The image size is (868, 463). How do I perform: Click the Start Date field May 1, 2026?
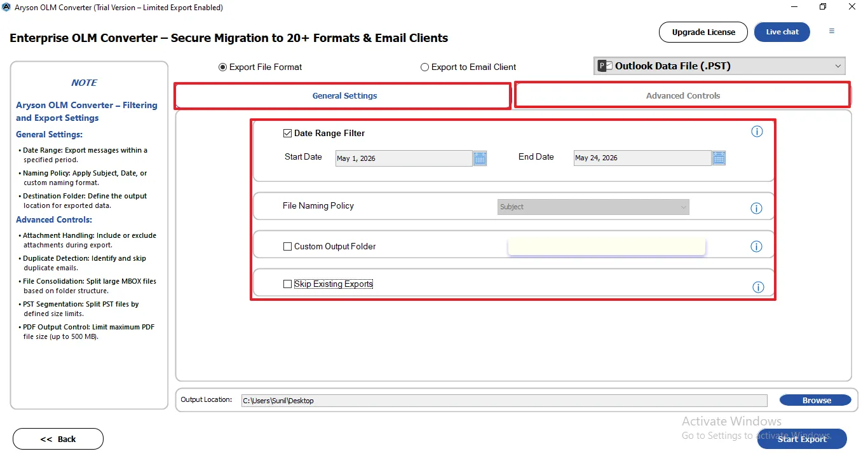(x=403, y=158)
